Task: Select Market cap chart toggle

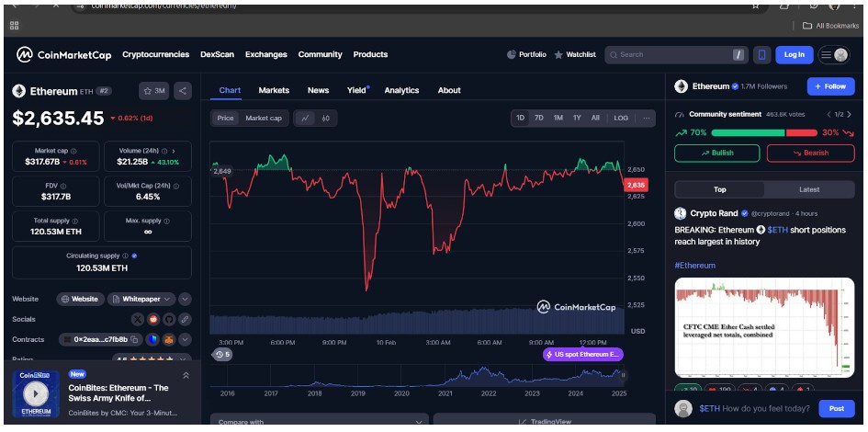Action: (264, 118)
